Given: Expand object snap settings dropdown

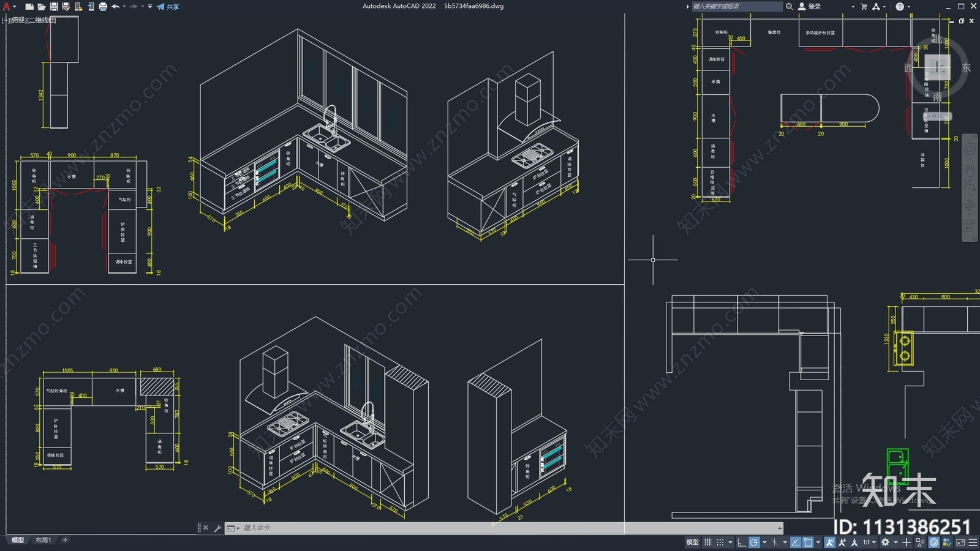Looking at the screenshot, I should [x=818, y=542].
